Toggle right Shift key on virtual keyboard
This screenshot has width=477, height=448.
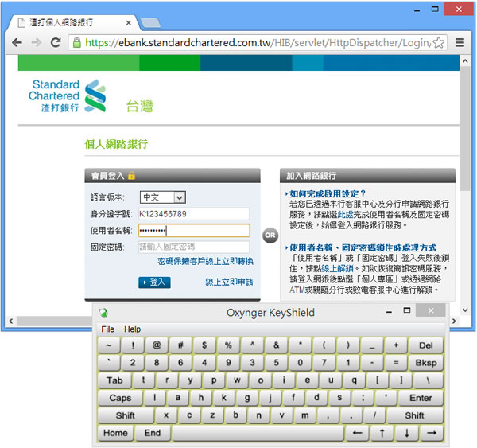tap(414, 415)
